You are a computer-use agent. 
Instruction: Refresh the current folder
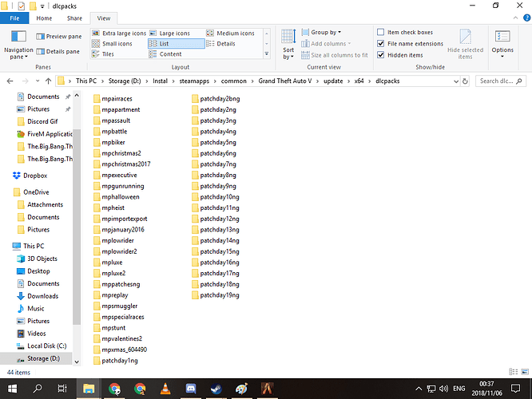click(465, 81)
